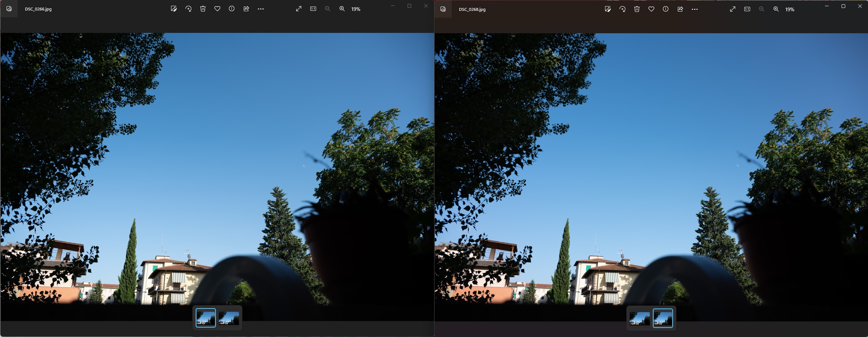
Task: Select second filmstrip thumbnail in DSC_0268 window
Action: tap(663, 318)
